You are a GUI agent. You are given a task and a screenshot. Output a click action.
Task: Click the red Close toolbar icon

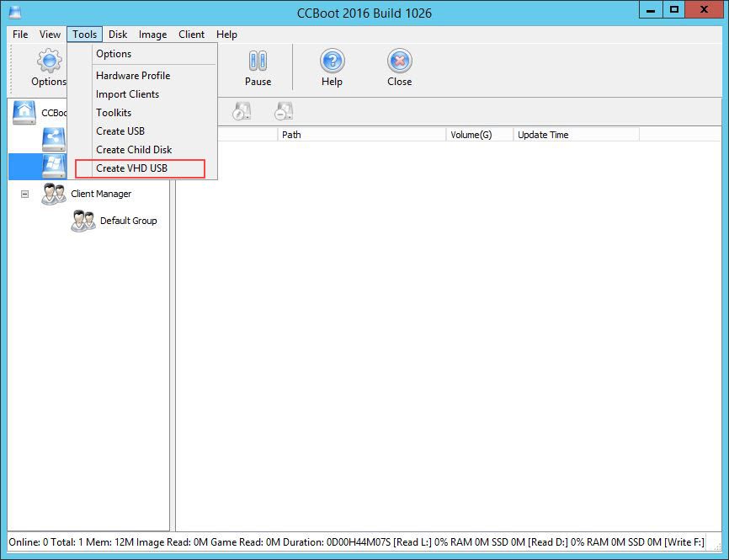399,61
